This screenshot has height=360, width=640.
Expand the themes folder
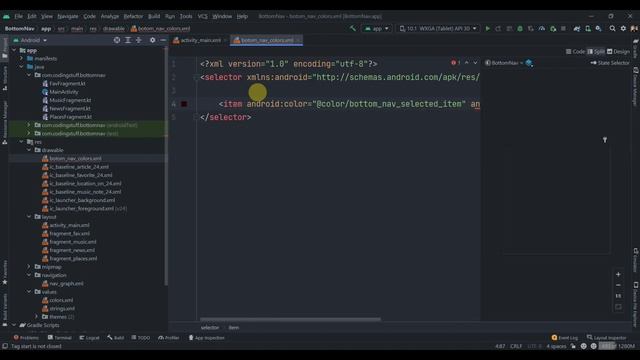coord(36,317)
